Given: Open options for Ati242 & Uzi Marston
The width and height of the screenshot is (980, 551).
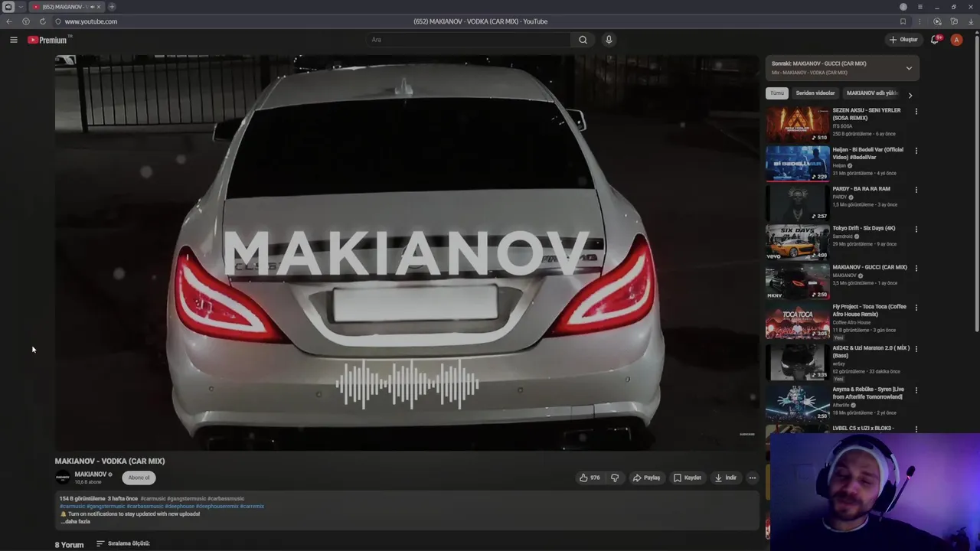Looking at the screenshot, I should coord(916,349).
